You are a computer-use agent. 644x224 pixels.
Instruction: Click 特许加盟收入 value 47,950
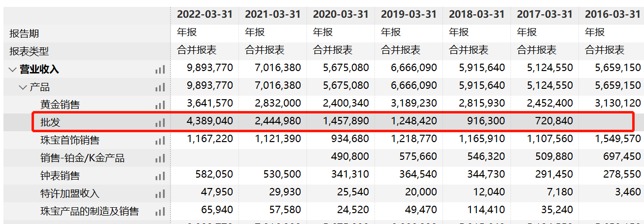point(217,192)
